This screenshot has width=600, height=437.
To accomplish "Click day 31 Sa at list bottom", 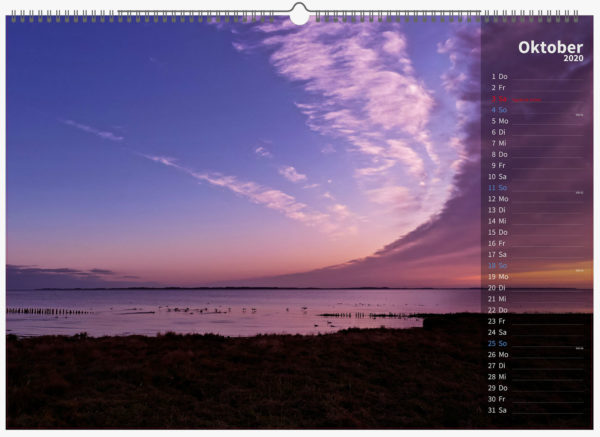I will coord(498,409).
